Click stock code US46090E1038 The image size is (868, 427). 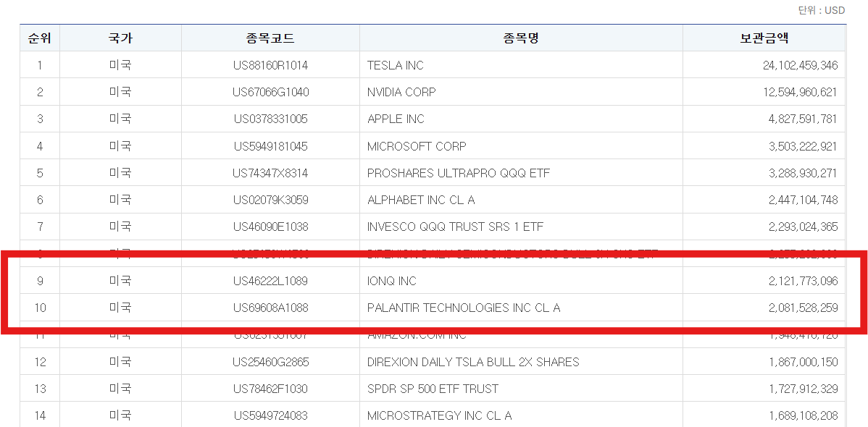270,227
